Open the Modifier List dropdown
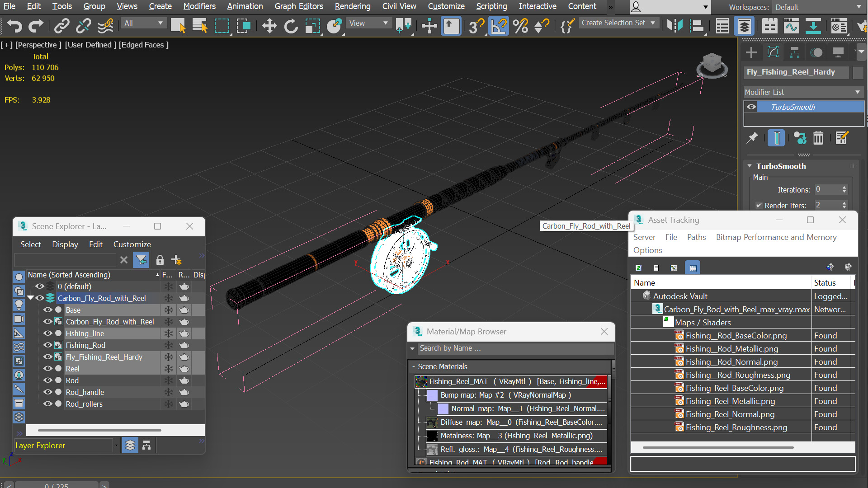 (803, 92)
